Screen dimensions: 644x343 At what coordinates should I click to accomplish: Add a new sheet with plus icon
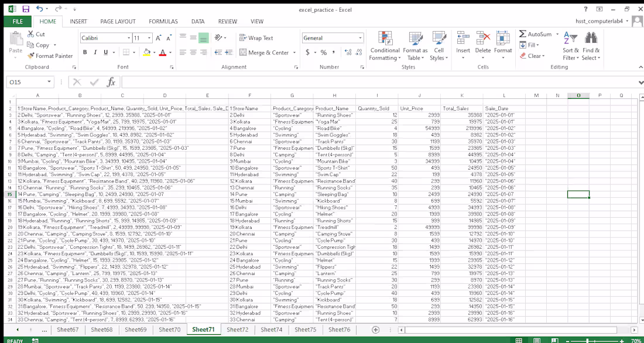(x=375, y=330)
